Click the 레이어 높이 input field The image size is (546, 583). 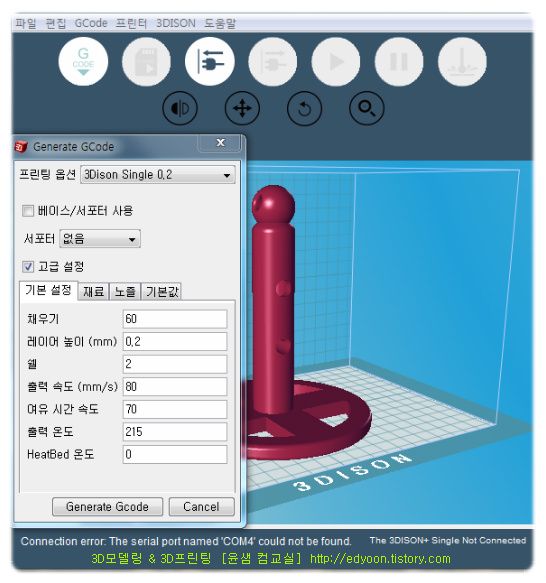(175, 342)
